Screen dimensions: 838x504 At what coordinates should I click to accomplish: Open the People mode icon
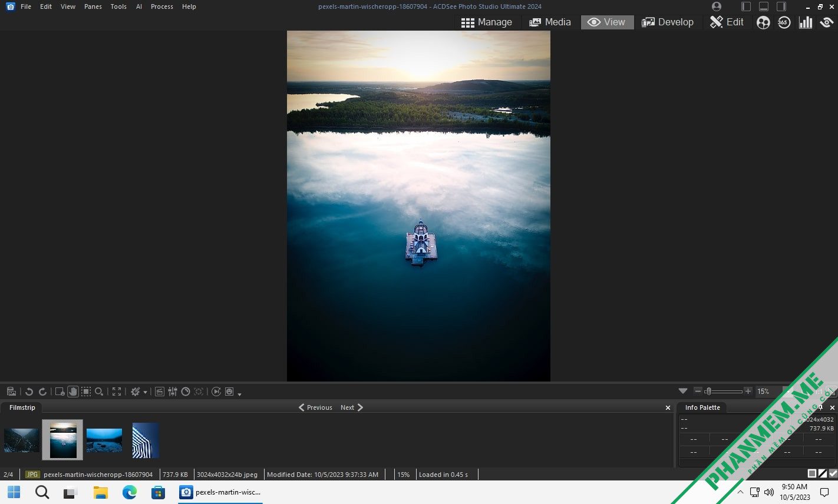[763, 22]
